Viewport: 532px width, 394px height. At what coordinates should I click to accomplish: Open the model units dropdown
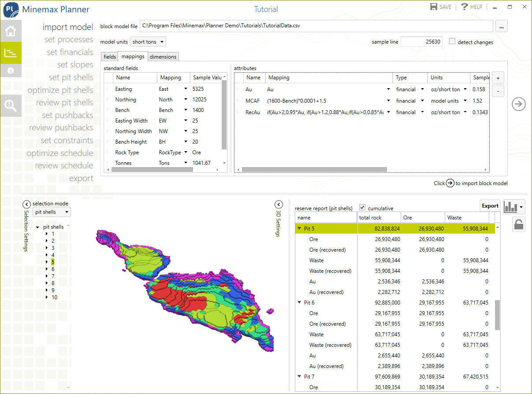click(148, 42)
